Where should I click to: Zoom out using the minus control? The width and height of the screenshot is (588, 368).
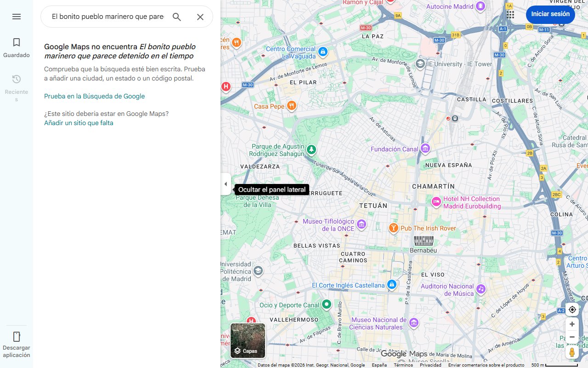coord(572,337)
